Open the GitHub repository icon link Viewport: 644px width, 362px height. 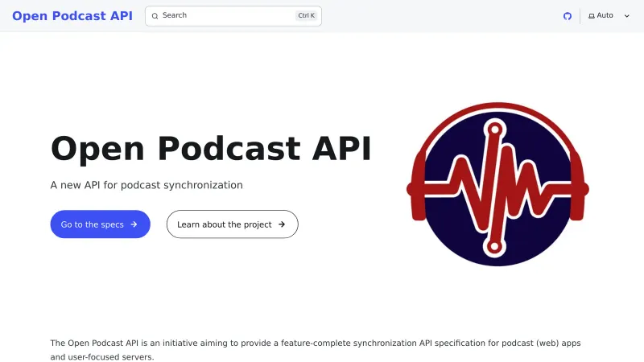[x=567, y=16]
